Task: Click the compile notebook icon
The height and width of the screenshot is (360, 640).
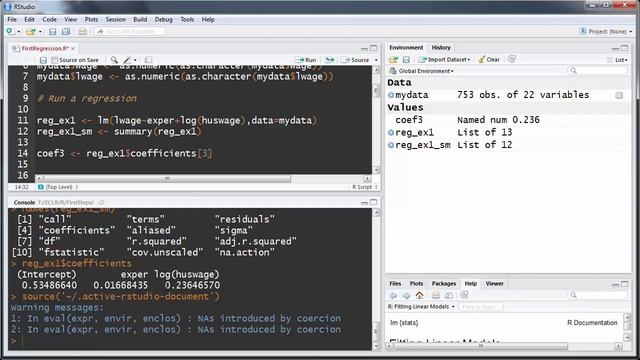Action: pyautogui.click(x=149, y=60)
